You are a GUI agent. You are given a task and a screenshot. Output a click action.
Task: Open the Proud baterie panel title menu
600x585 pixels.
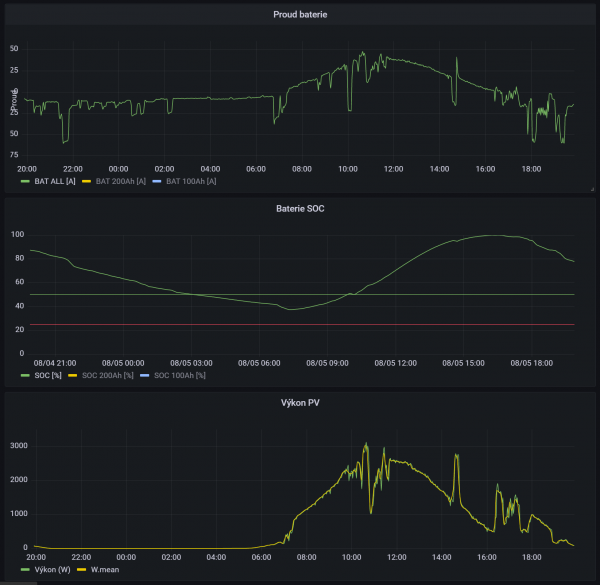(x=300, y=15)
